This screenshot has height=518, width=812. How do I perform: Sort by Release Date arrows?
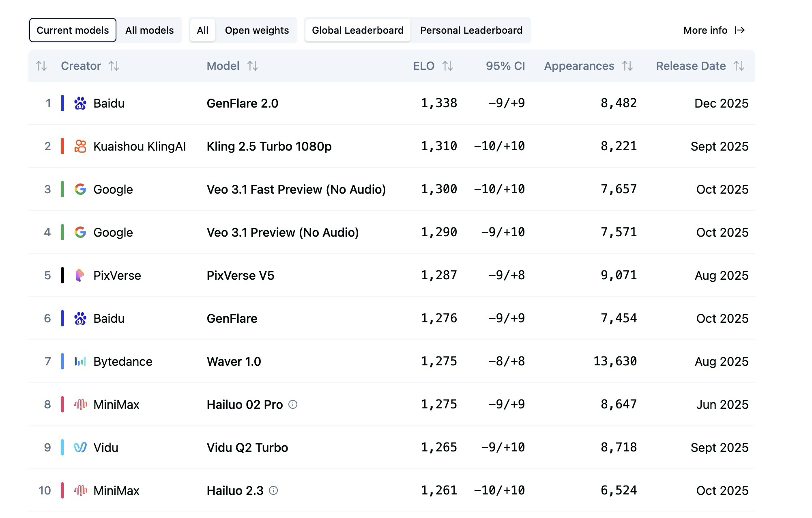tap(739, 66)
